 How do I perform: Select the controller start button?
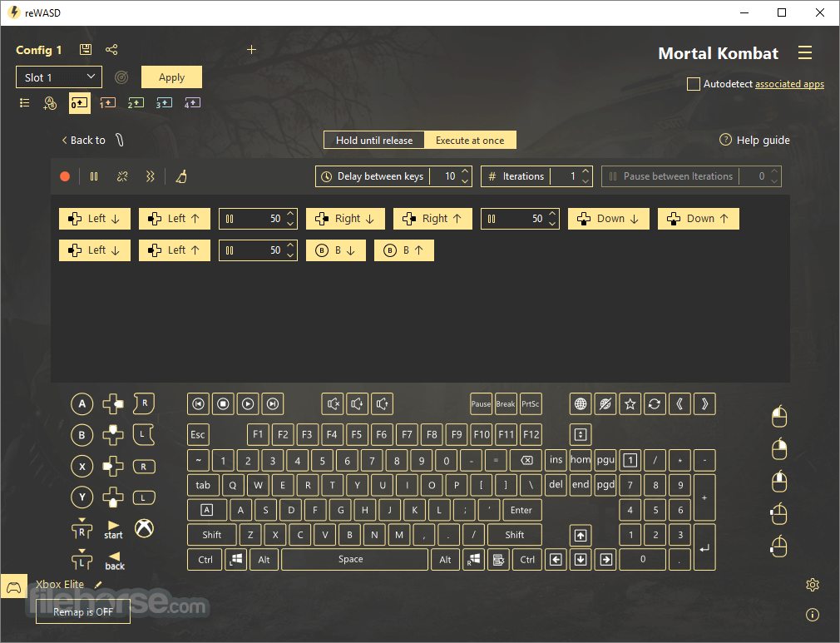click(x=113, y=530)
